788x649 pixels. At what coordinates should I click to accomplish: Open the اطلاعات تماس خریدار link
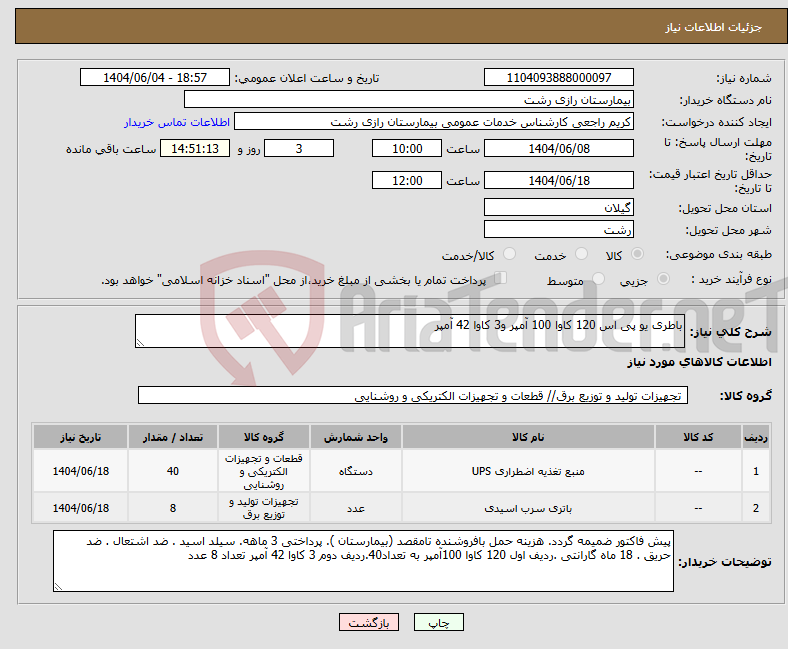(177, 122)
